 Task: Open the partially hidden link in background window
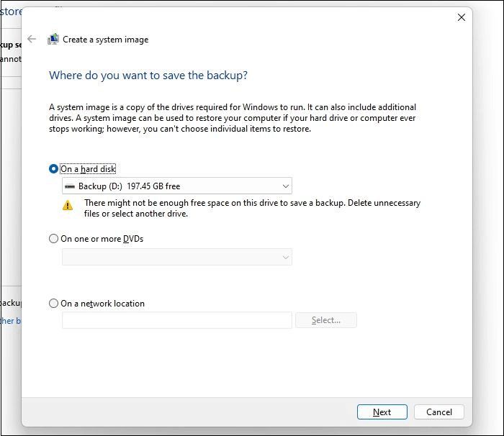click(10, 321)
